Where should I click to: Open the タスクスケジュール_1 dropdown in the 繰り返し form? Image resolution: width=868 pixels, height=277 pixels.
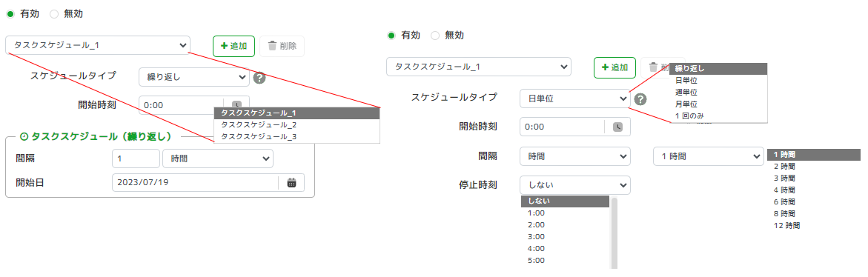(x=98, y=45)
